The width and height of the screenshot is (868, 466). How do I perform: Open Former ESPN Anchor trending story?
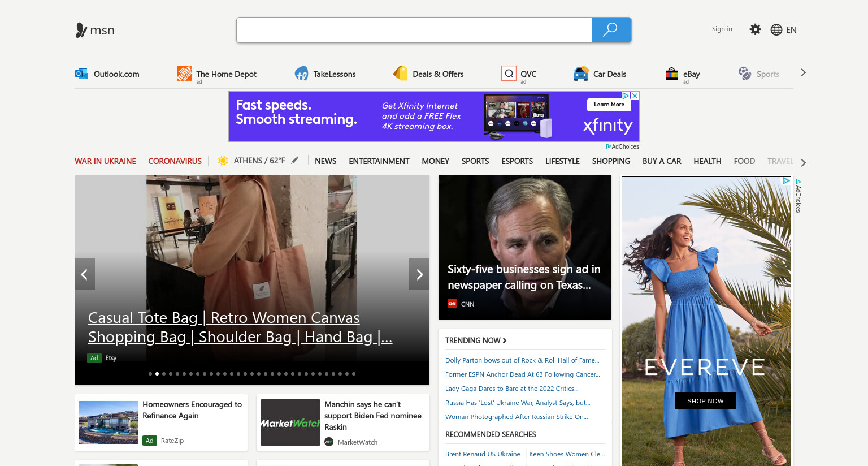coord(523,374)
